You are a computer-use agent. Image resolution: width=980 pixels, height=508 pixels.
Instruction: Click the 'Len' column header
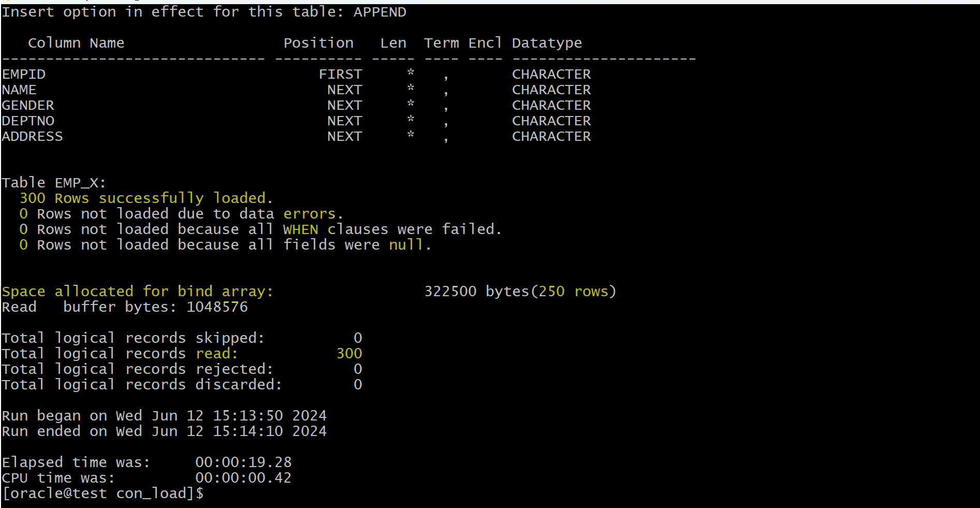[x=393, y=43]
